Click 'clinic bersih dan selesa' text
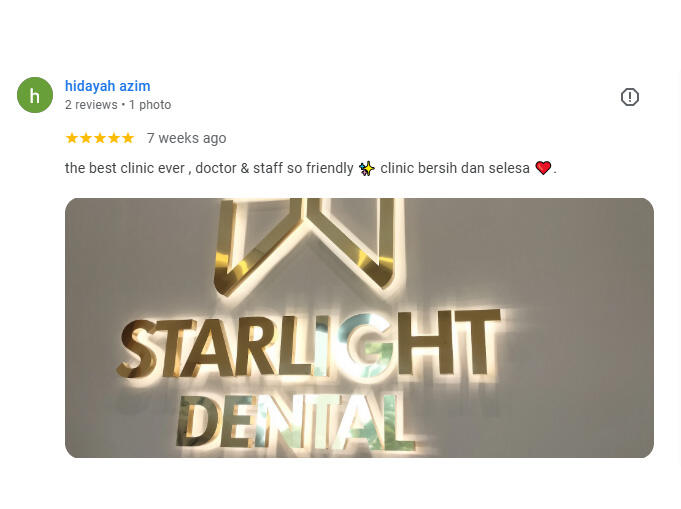The image size is (681, 509). click(x=455, y=168)
